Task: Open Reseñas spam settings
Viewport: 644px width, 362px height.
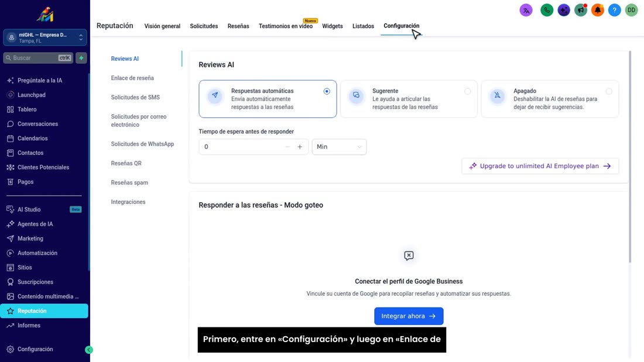Action: tap(129, 182)
